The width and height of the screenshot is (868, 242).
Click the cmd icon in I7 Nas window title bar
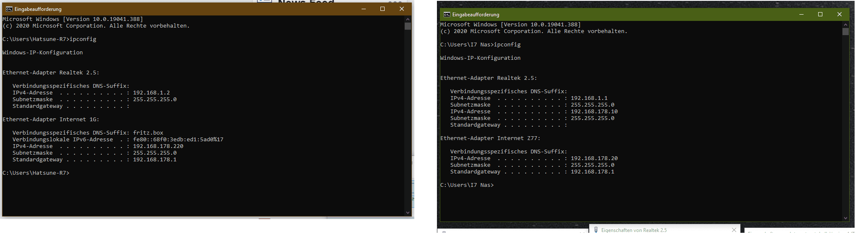(447, 14)
